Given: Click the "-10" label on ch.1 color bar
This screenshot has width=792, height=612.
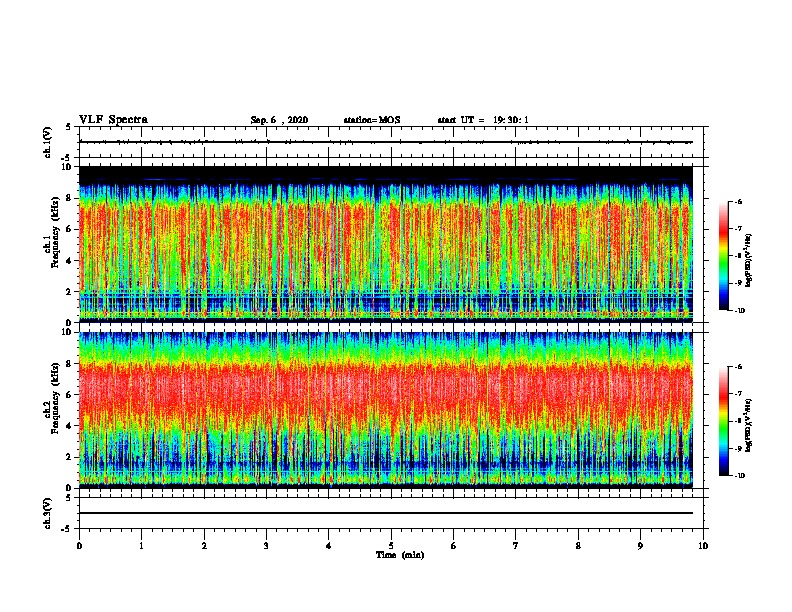Looking at the screenshot, I should click(x=739, y=311).
